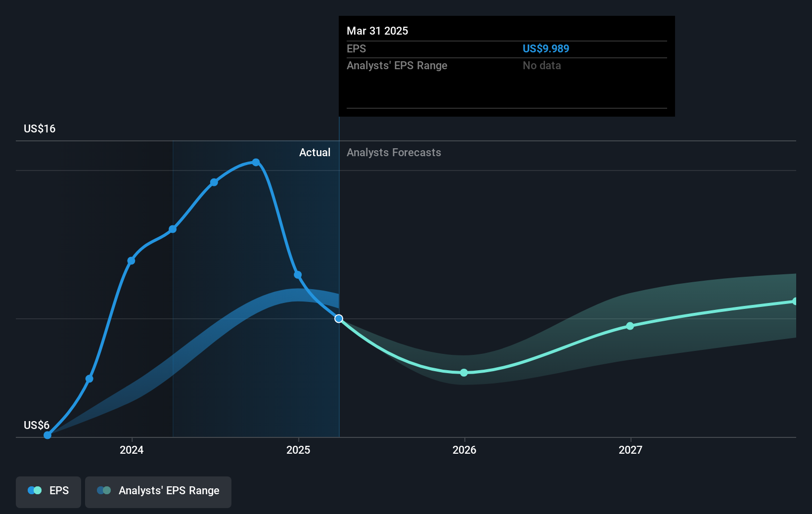
Task: Click the EPS data point in mid 2024
Action: click(x=214, y=182)
